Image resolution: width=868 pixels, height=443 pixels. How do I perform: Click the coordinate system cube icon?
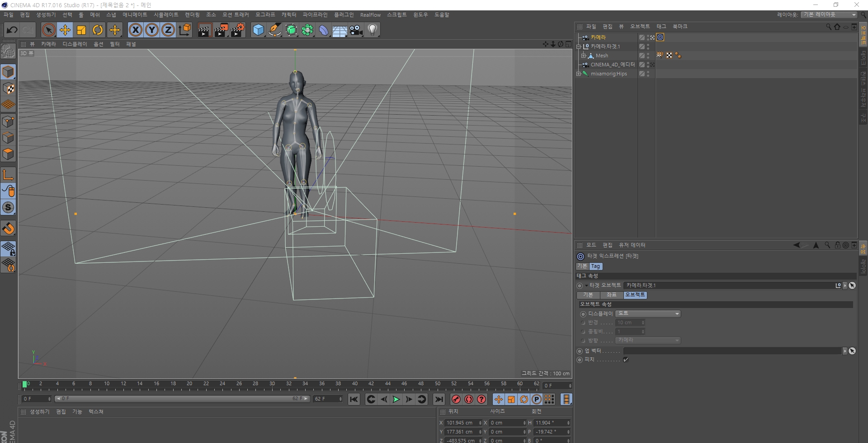coord(184,30)
